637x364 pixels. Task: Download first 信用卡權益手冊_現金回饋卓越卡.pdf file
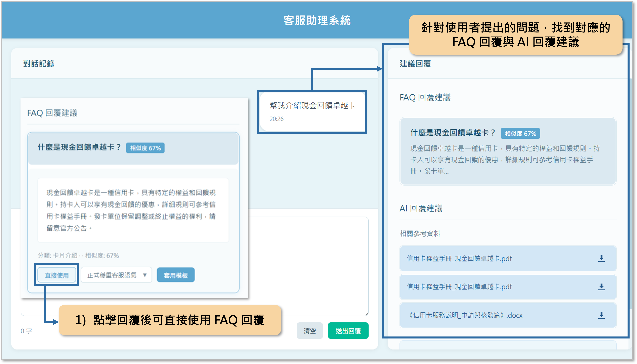[x=601, y=259]
